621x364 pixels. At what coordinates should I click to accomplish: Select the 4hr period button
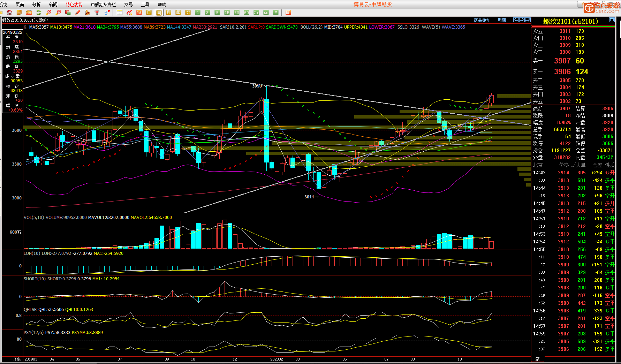[266, 13]
